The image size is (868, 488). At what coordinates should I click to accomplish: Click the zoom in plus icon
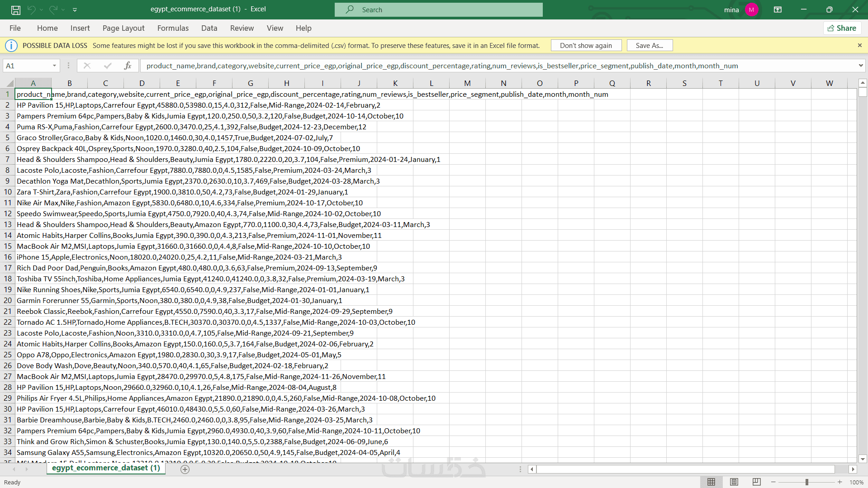pos(840,482)
